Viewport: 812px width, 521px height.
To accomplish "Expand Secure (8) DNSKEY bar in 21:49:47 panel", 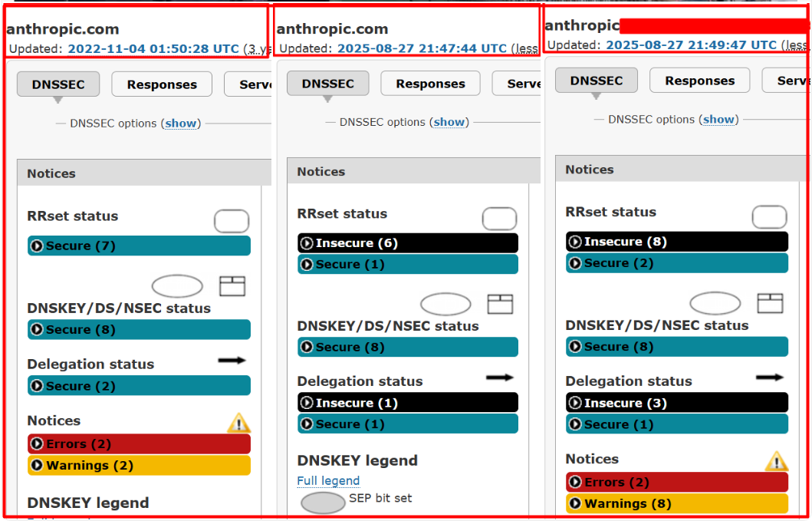I will 677,346.
